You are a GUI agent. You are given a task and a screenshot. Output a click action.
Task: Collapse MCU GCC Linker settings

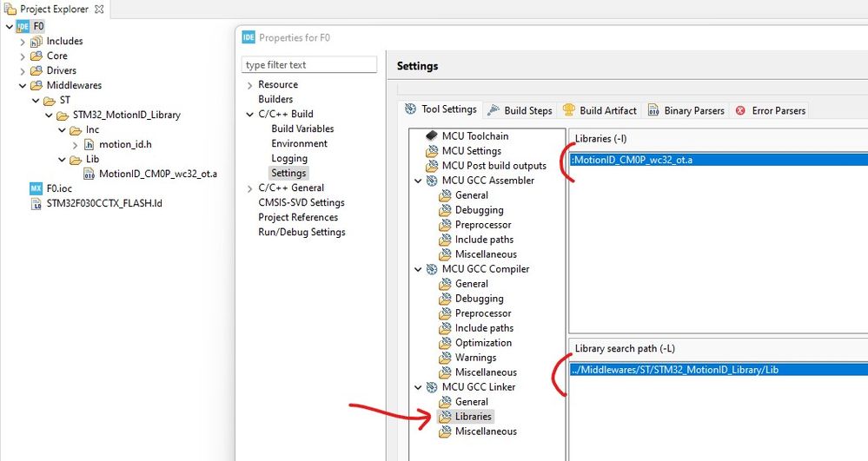[419, 387]
